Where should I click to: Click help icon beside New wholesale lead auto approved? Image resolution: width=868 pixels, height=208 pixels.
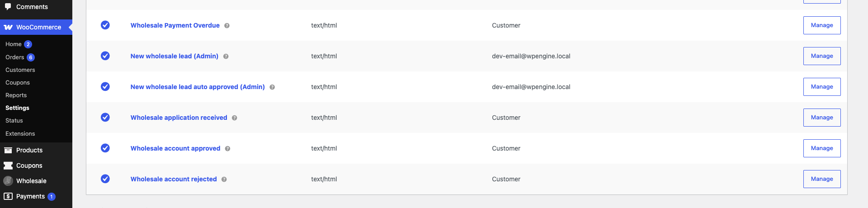[x=272, y=87]
